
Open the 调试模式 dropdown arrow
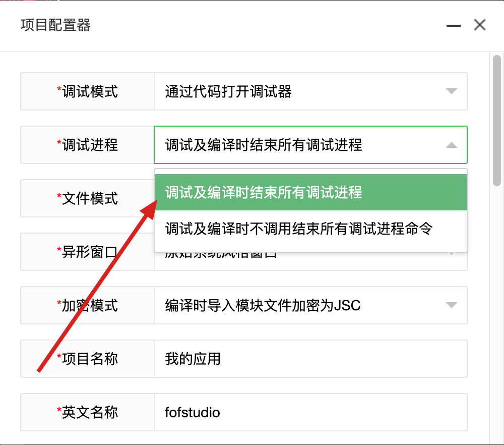(451, 91)
